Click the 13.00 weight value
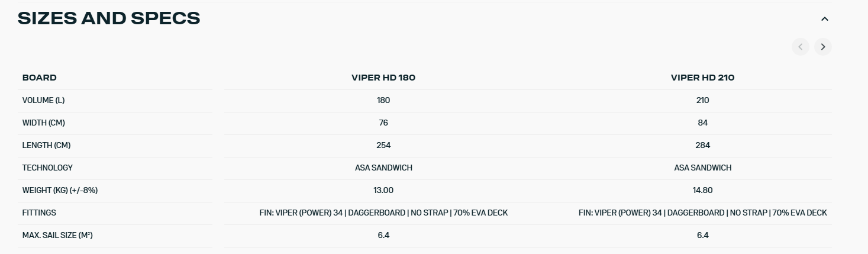The height and width of the screenshot is (254, 868). (383, 190)
